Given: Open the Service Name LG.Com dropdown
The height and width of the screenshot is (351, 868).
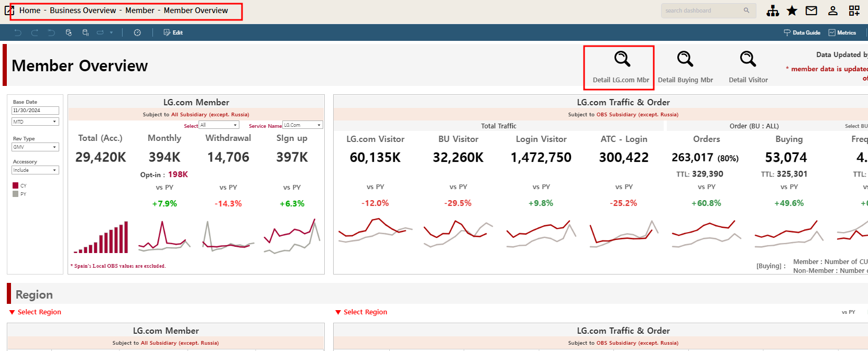Looking at the screenshot, I should click(x=302, y=125).
